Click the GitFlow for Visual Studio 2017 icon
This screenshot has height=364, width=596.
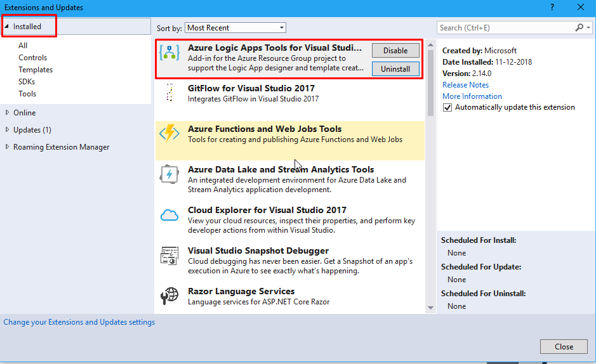pos(169,93)
